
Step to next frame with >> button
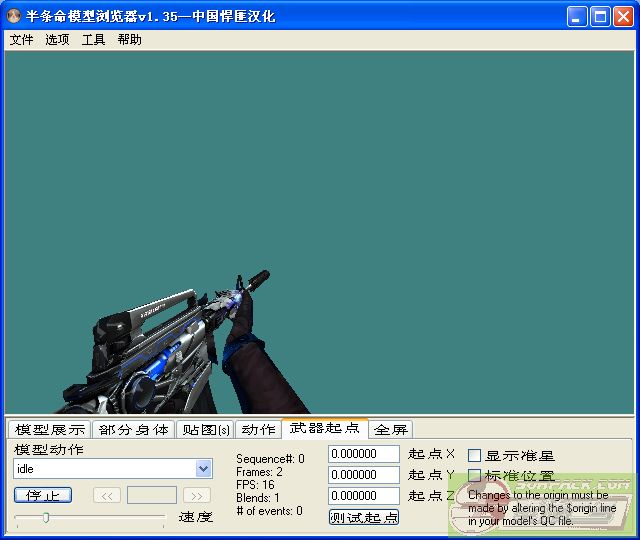[x=197, y=496]
